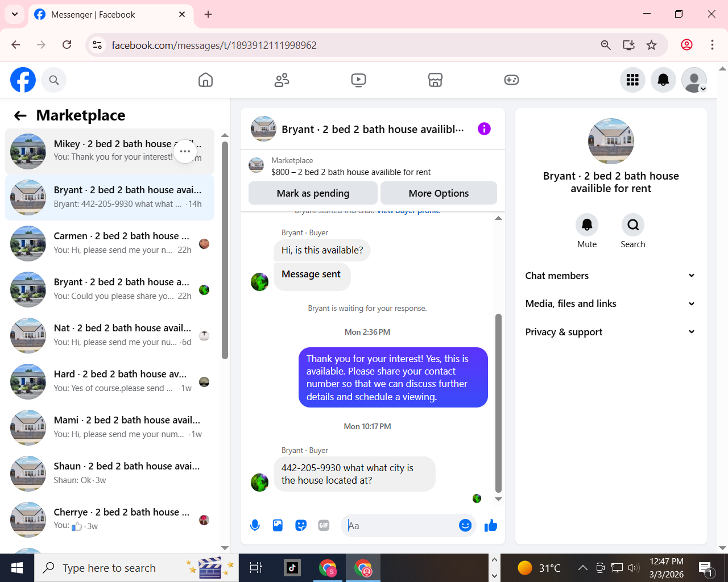Image resolution: width=728 pixels, height=582 pixels.
Task: Expand Media, files and links section
Action: 611,304
